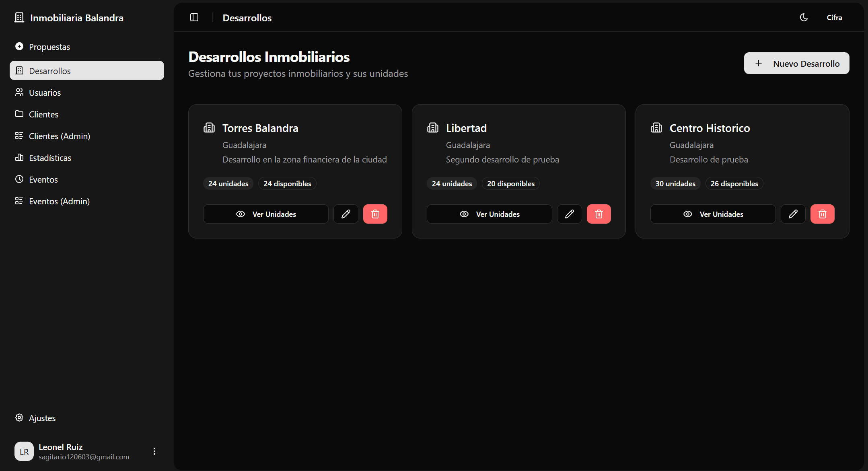Delete the Torres Balandra development
This screenshot has width=868, height=471.
point(375,214)
